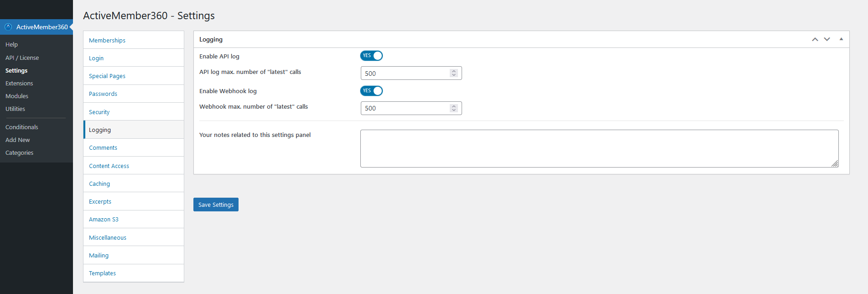Move the Logging panel up
Viewport: 868px width, 294px height.
click(815, 39)
